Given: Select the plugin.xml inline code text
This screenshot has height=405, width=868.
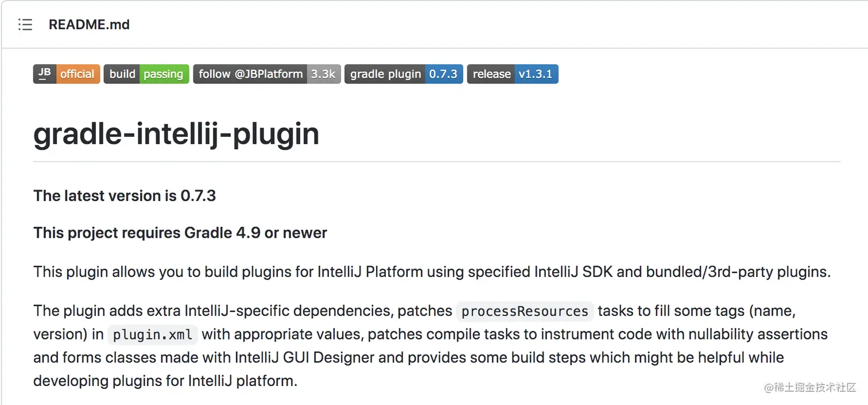Looking at the screenshot, I should pyautogui.click(x=152, y=334).
